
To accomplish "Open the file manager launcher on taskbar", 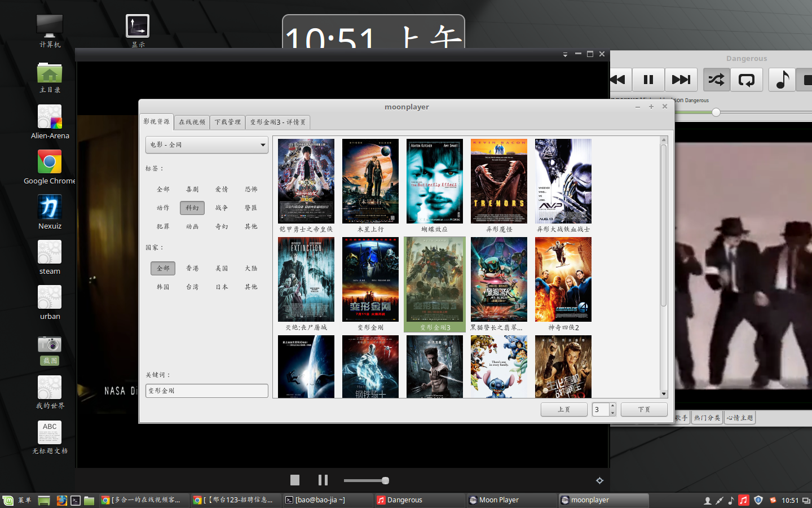I will 89,500.
